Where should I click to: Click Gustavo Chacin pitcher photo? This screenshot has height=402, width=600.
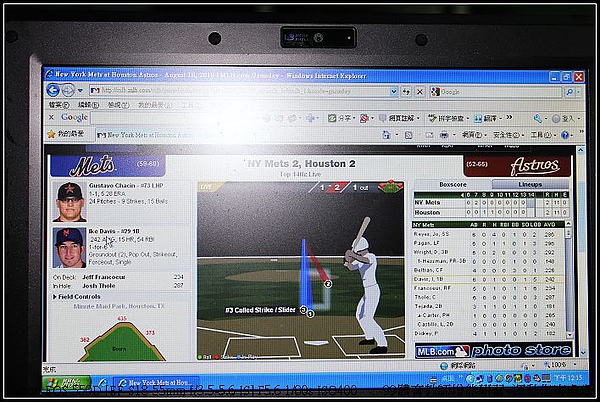pyautogui.click(x=69, y=202)
